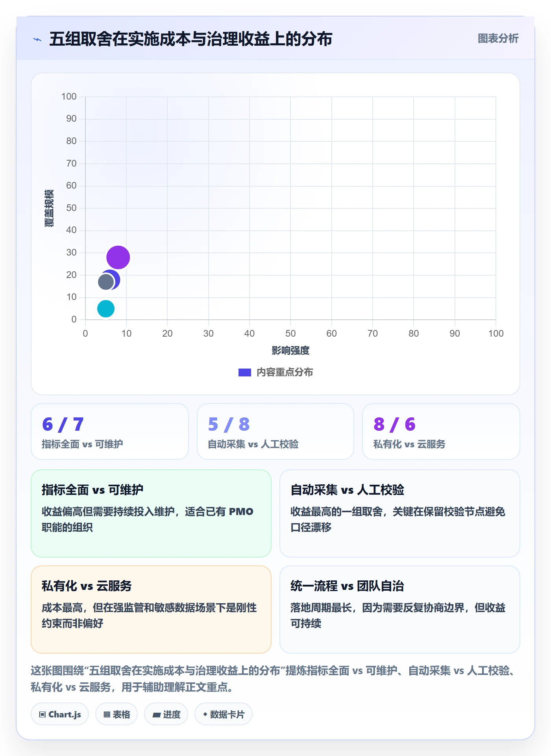
Task: Click the 私有化 vs 云服务 orange card heading
Action: 87,586
